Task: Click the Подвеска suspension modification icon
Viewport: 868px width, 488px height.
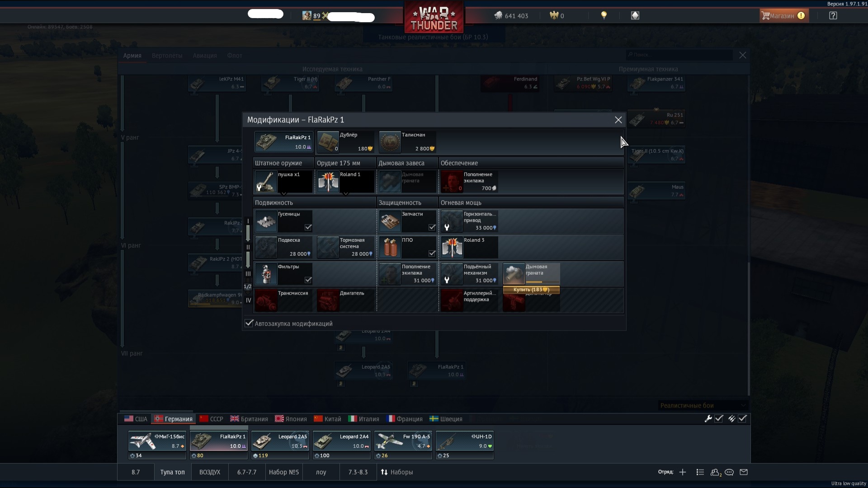Action: coord(266,248)
